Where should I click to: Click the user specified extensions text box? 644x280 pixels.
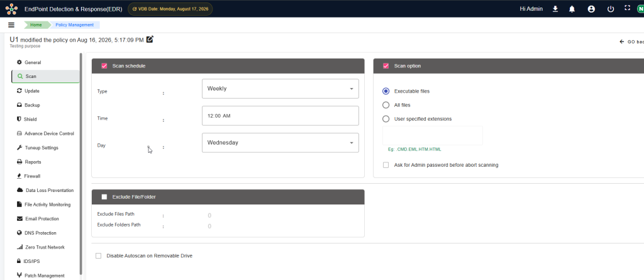pyautogui.click(x=433, y=136)
